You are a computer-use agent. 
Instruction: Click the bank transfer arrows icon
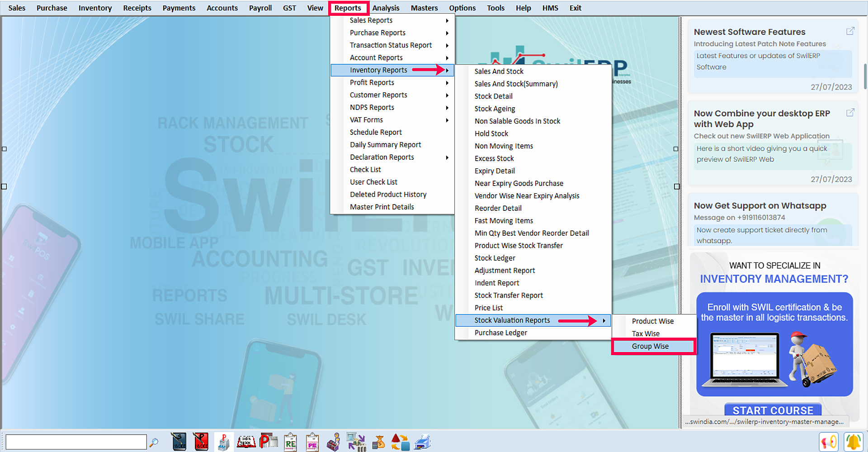coord(356,442)
